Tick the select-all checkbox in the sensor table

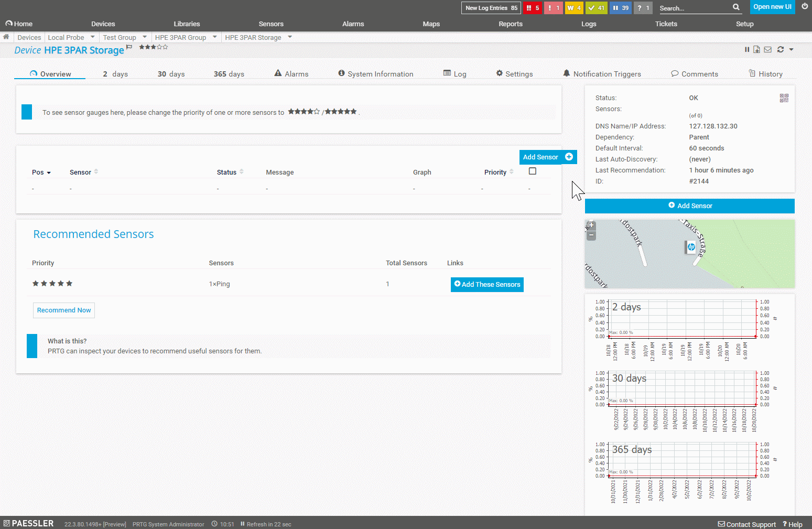point(533,171)
